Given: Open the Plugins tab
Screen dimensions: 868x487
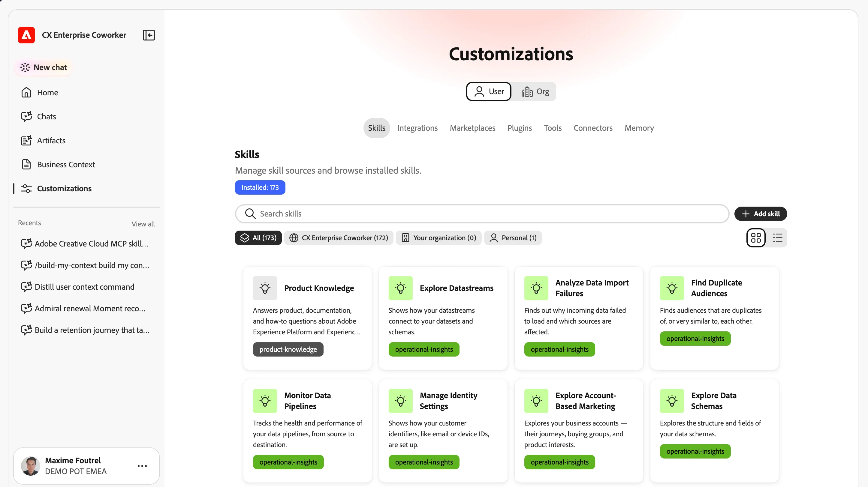Looking at the screenshot, I should pos(520,128).
